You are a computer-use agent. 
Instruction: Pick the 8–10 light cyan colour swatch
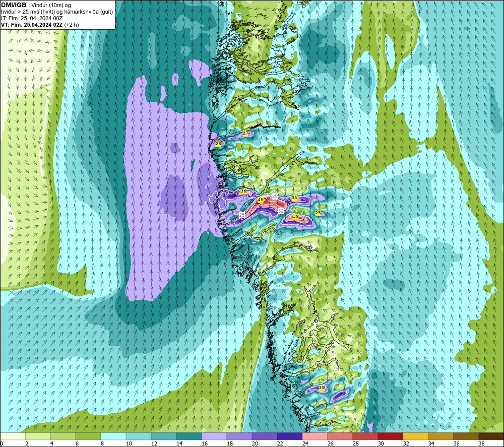click(113, 436)
